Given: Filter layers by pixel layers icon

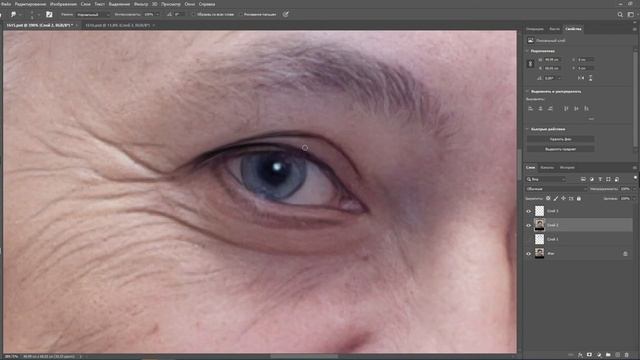Looking at the screenshot, I should point(583,179).
